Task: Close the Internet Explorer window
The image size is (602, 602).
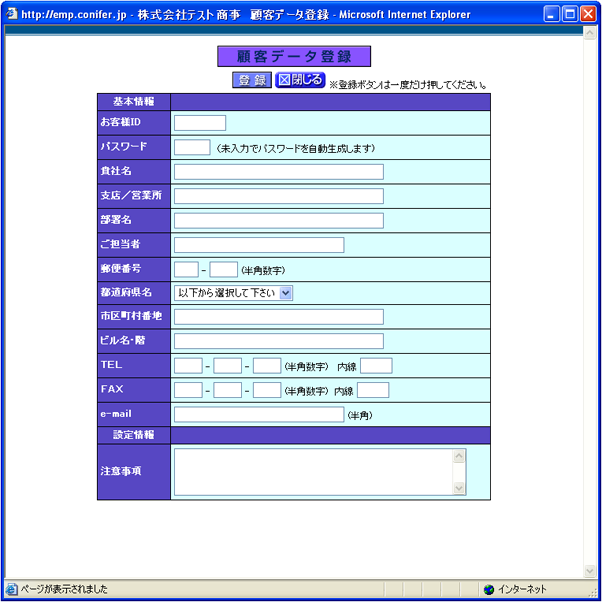Action: click(x=588, y=14)
